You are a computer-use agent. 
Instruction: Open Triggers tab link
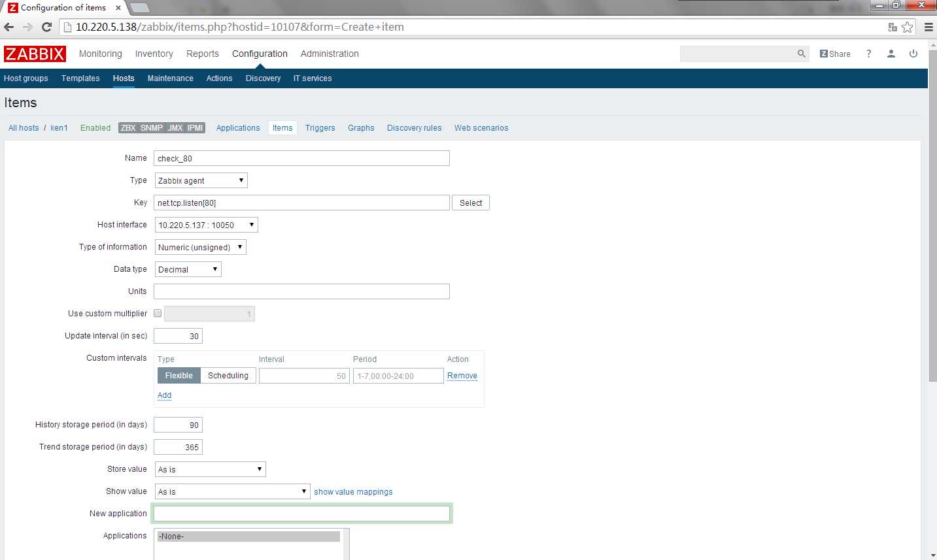pos(320,128)
